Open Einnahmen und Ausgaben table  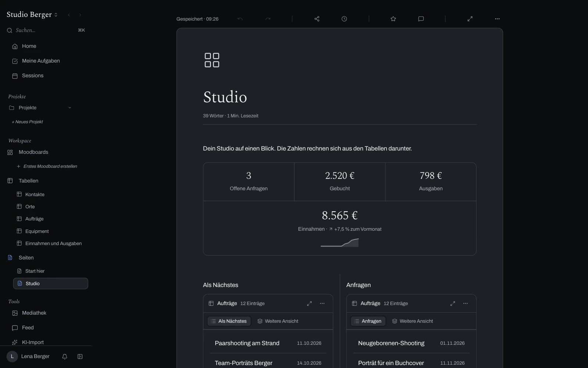coord(53,243)
